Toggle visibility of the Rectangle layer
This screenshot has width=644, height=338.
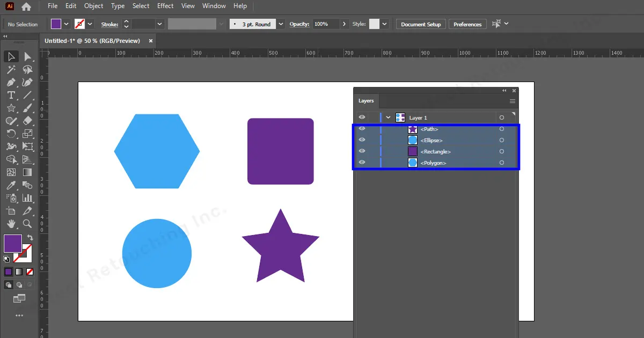point(362,151)
